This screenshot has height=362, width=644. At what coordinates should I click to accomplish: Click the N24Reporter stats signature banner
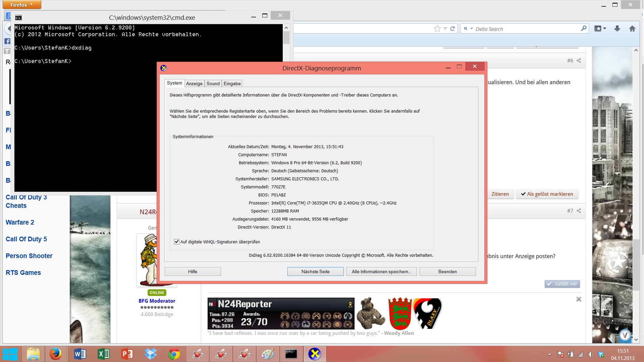281,313
